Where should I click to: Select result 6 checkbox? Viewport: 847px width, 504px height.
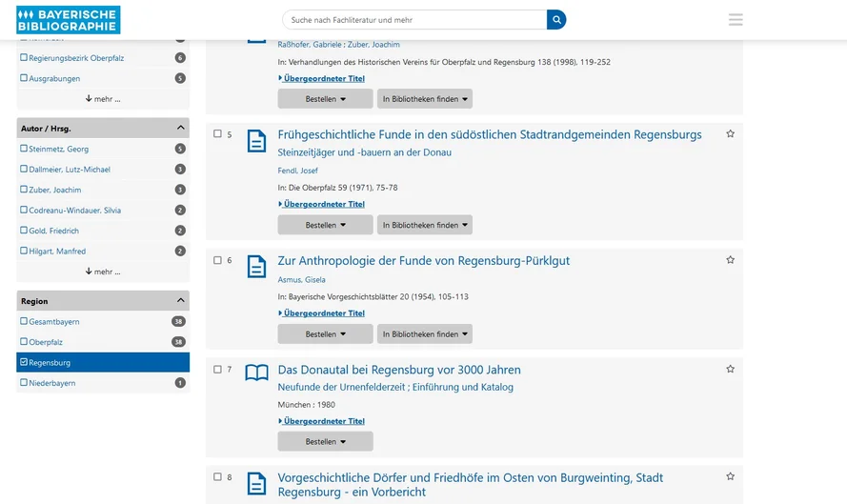click(217, 260)
